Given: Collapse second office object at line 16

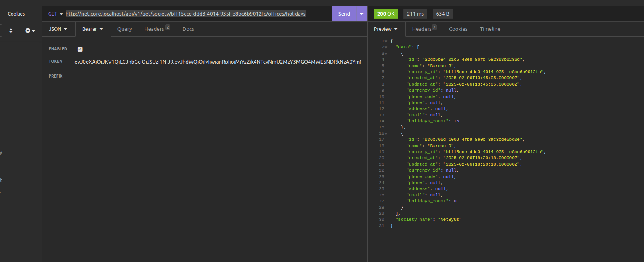Looking at the screenshot, I should 386,134.
